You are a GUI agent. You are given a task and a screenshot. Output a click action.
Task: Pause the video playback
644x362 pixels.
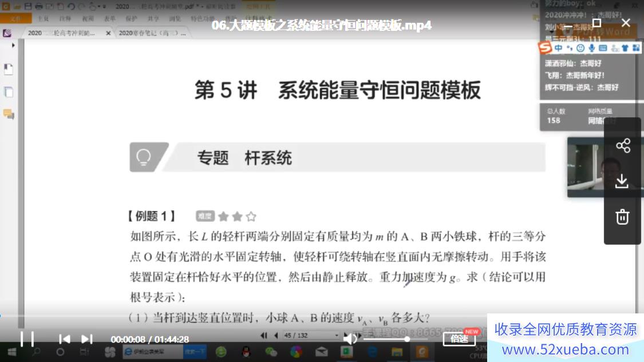coord(27,339)
